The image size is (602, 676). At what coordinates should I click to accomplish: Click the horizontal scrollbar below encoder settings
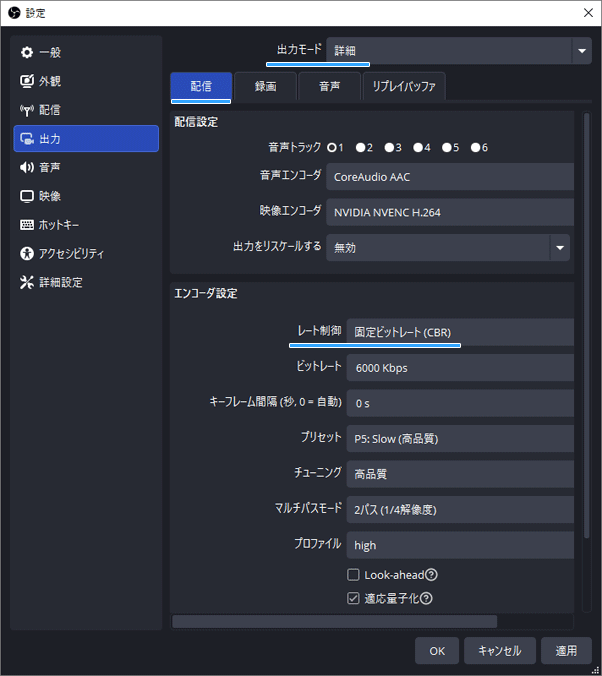(x=335, y=621)
